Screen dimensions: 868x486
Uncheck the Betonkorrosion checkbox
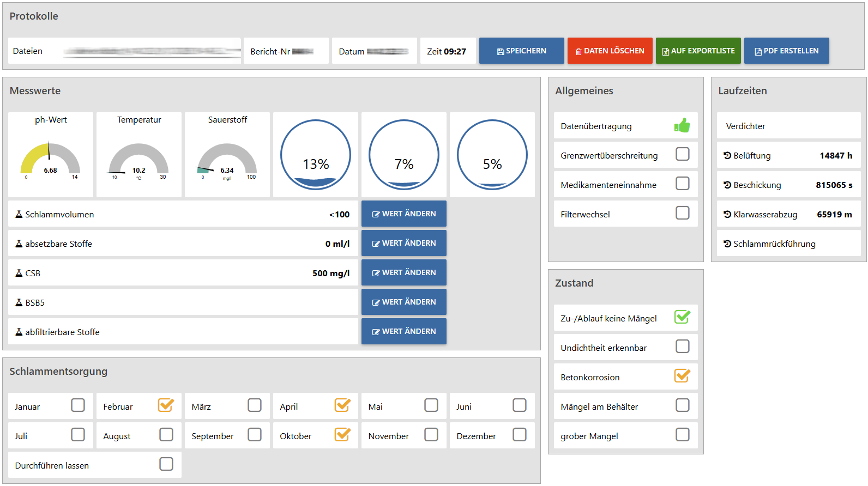point(682,376)
